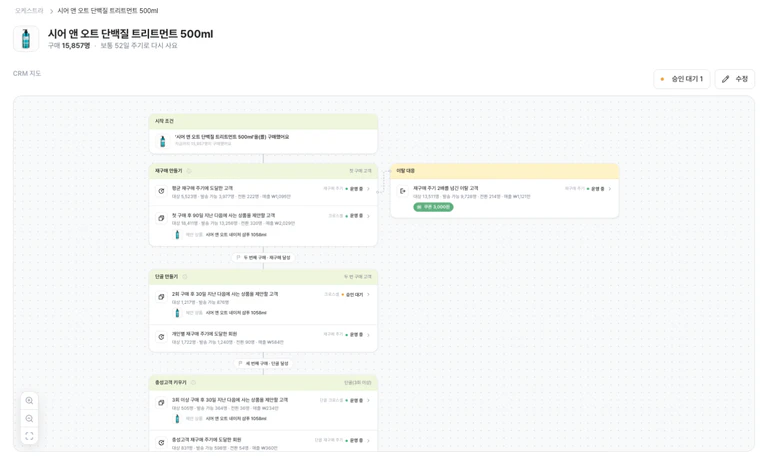Open 개인별 재구매 주기에 도달한 회원 title
The image size is (768, 460).
coord(204,334)
